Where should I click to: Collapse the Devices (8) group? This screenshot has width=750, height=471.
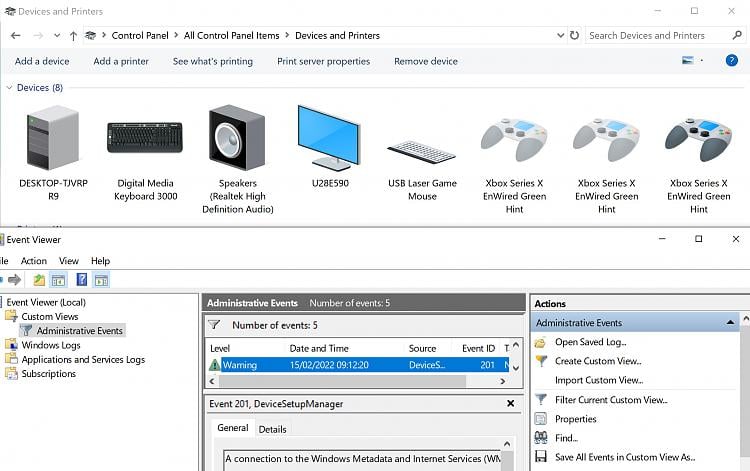click(x=9, y=88)
